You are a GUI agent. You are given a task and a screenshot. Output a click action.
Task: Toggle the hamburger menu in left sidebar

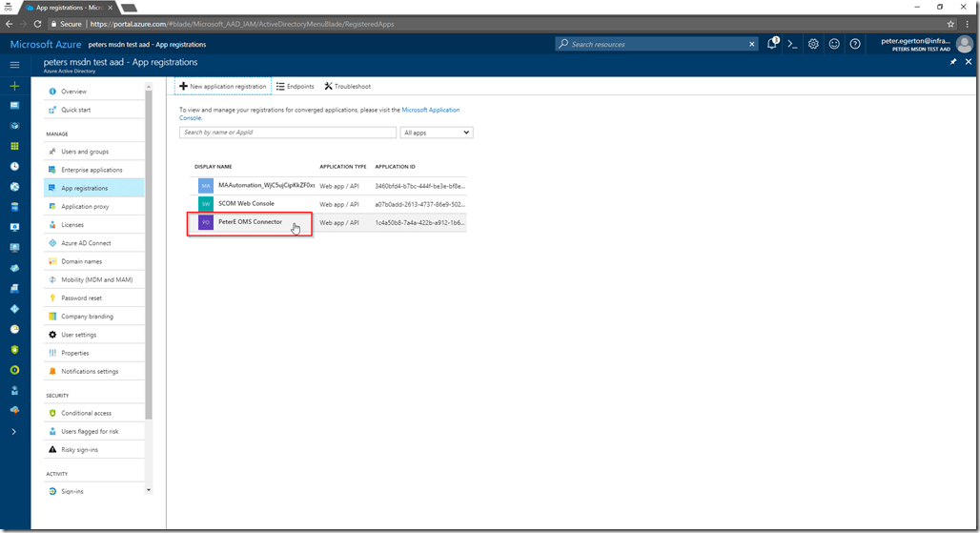[14, 64]
